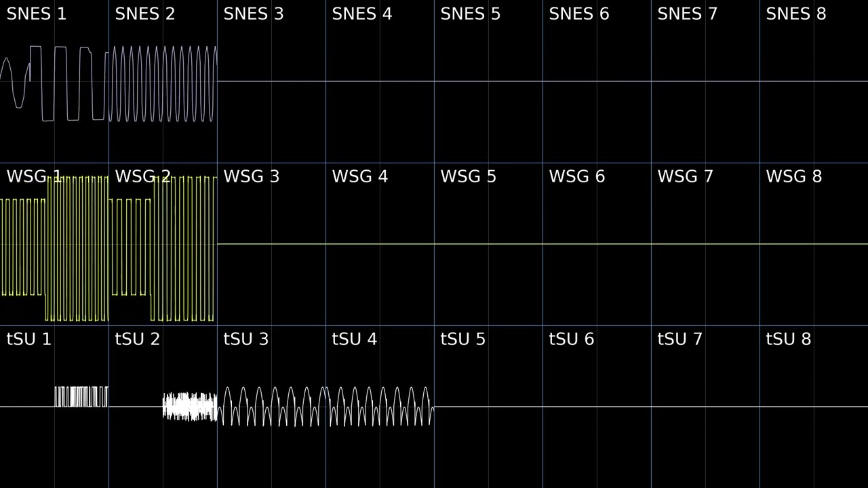This screenshot has height=488, width=868.
Task: Click the tSU 3 channel label
Action: click(x=246, y=340)
